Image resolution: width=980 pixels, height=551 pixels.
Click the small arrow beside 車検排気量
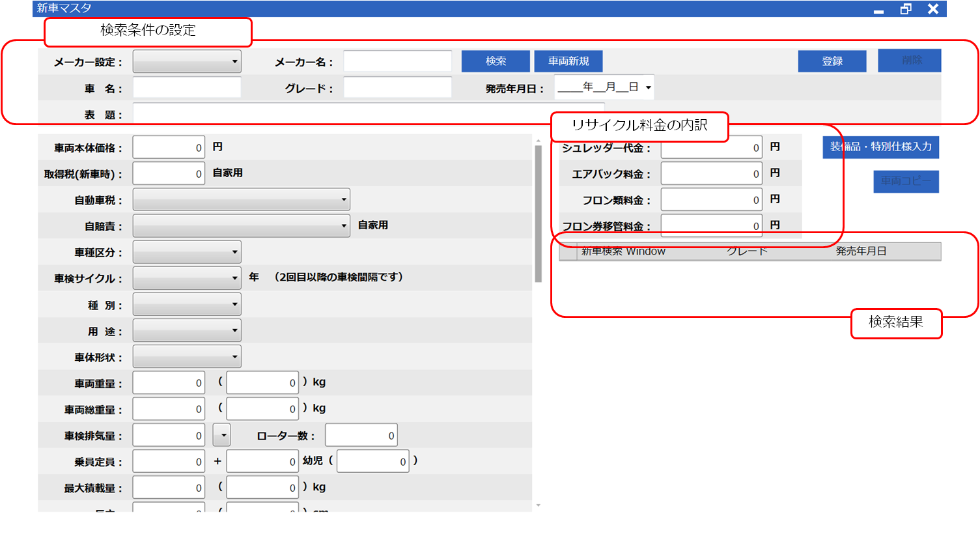pyautogui.click(x=222, y=435)
